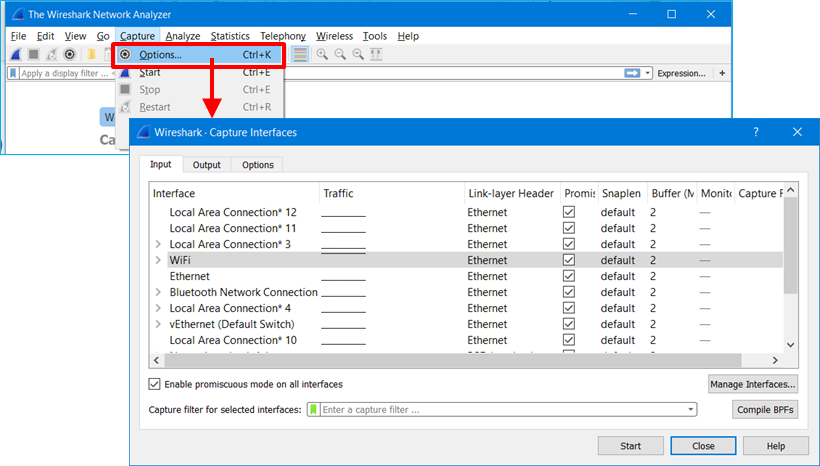Maximize the main Wireshark window
This screenshot has height=466, width=820.
tap(671, 15)
